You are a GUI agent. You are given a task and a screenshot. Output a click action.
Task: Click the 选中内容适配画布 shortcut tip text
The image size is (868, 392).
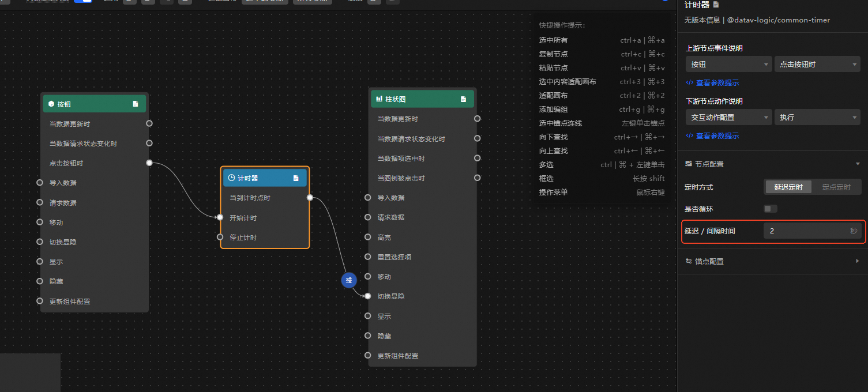[568, 82]
